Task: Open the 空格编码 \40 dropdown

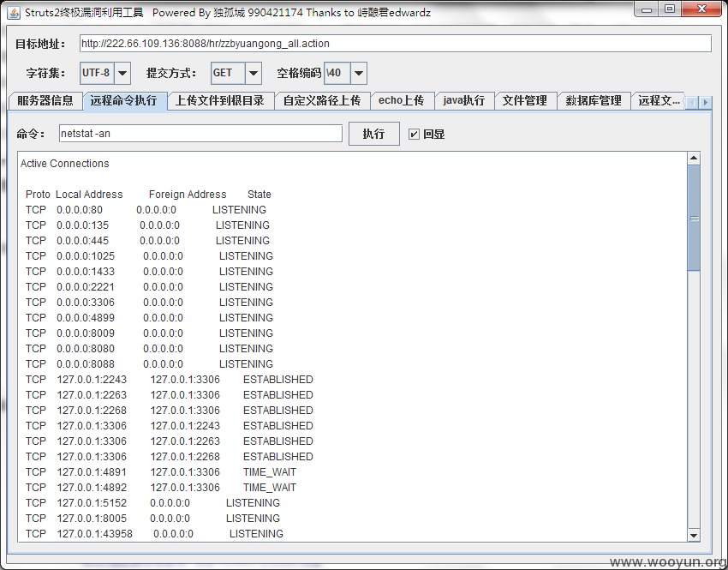Action: click(358, 73)
